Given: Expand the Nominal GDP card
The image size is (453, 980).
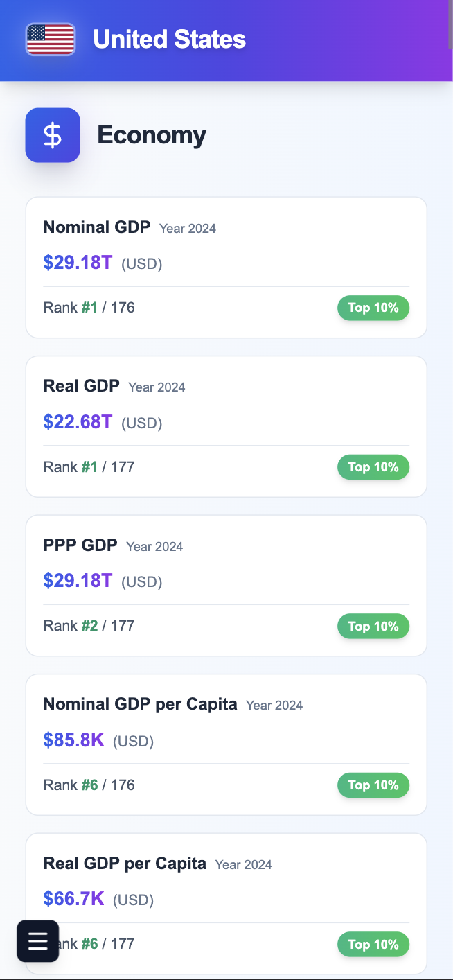Looking at the screenshot, I should (x=226, y=267).
